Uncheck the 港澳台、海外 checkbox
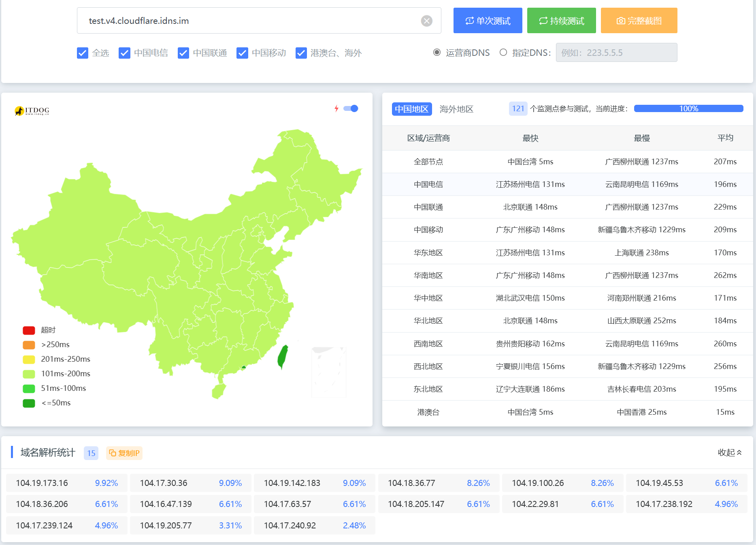Screen dimensions: 756x545 [301, 53]
